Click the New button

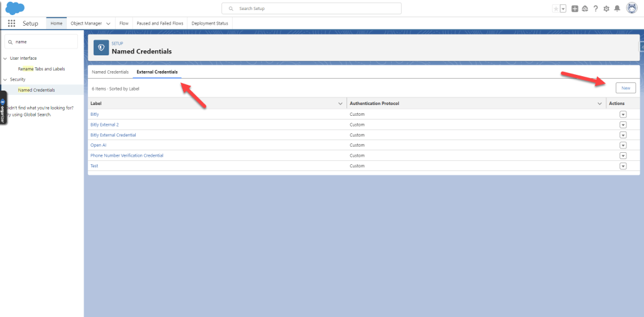(626, 88)
